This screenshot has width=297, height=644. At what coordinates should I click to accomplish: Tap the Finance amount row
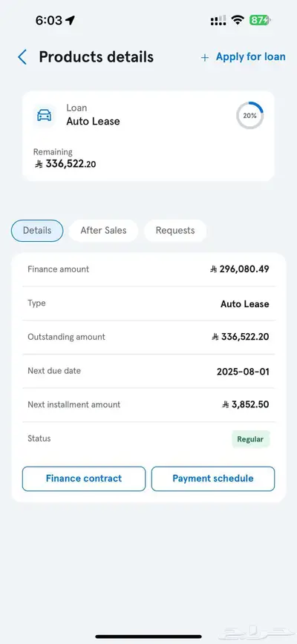coord(148,269)
